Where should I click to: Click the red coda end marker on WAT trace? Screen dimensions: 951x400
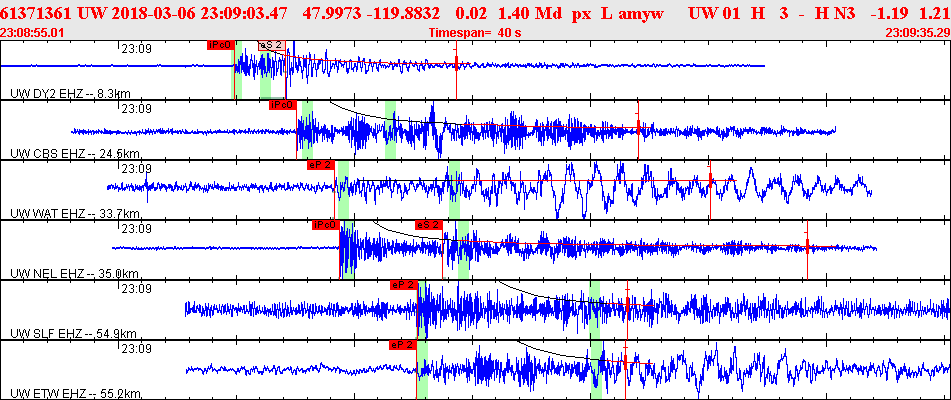[x=710, y=181]
